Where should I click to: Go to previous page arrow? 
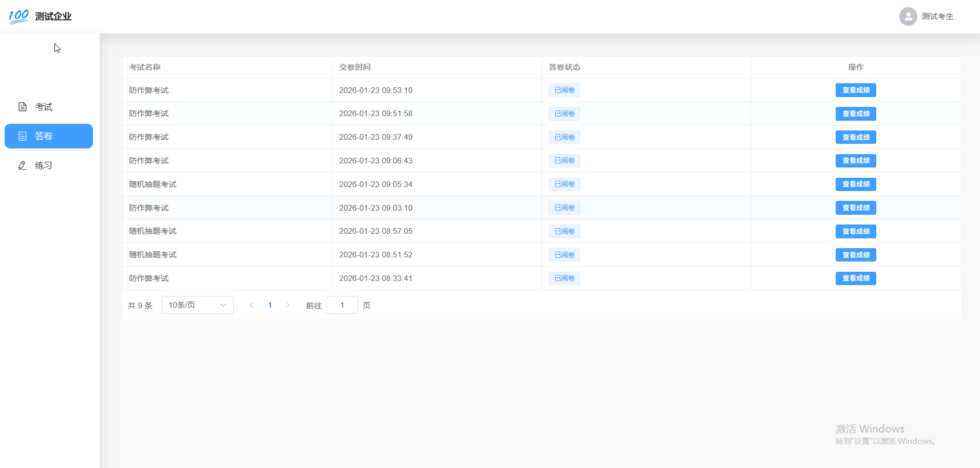tap(252, 305)
